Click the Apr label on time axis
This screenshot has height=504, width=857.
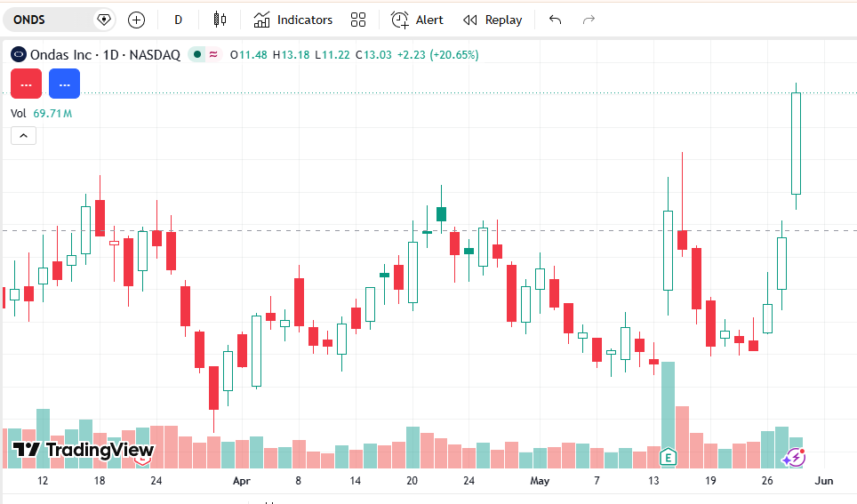241,481
